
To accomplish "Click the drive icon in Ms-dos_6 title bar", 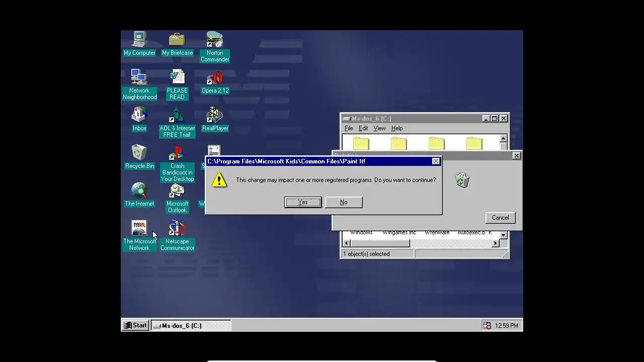I will (x=346, y=119).
